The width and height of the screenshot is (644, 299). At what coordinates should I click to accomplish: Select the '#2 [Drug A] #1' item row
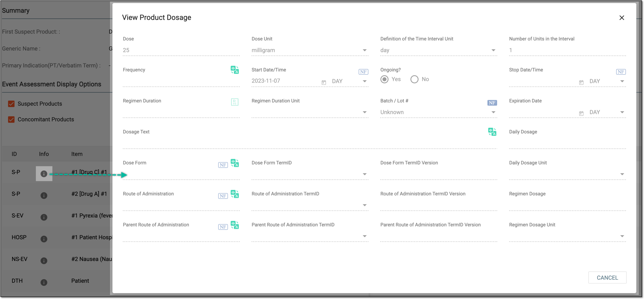89,194
